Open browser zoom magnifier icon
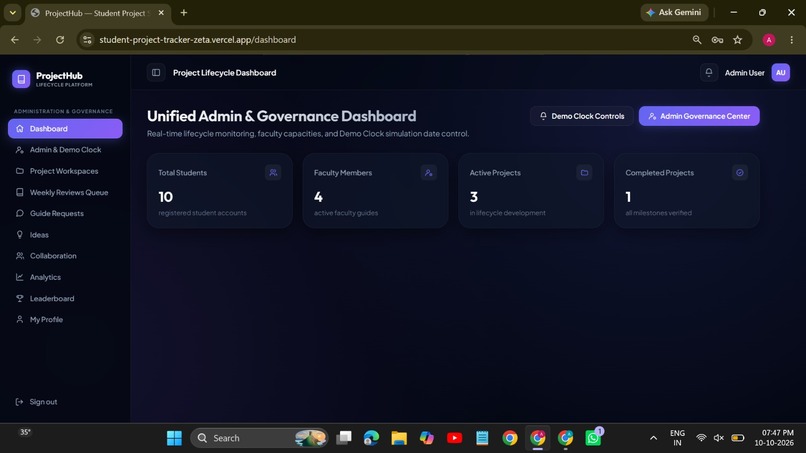The image size is (806, 453). pos(697,40)
